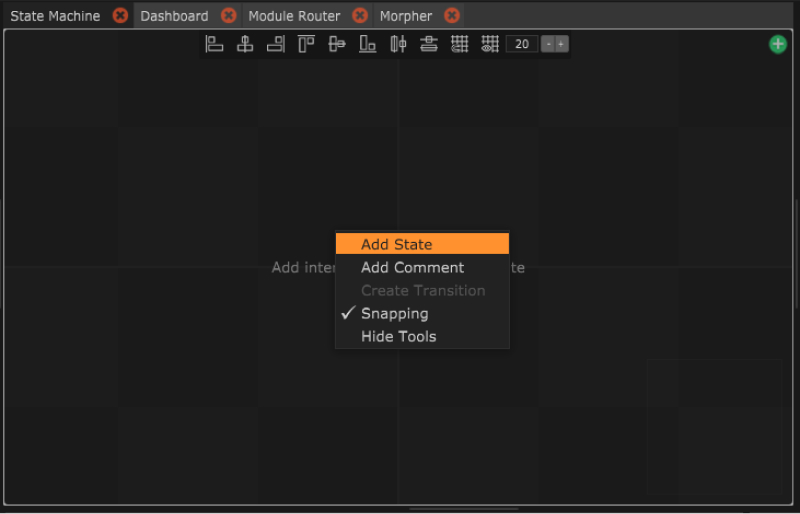Click the grid size value field
The height and width of the screenshot is (514, 800).
click(x=522, y=44)
